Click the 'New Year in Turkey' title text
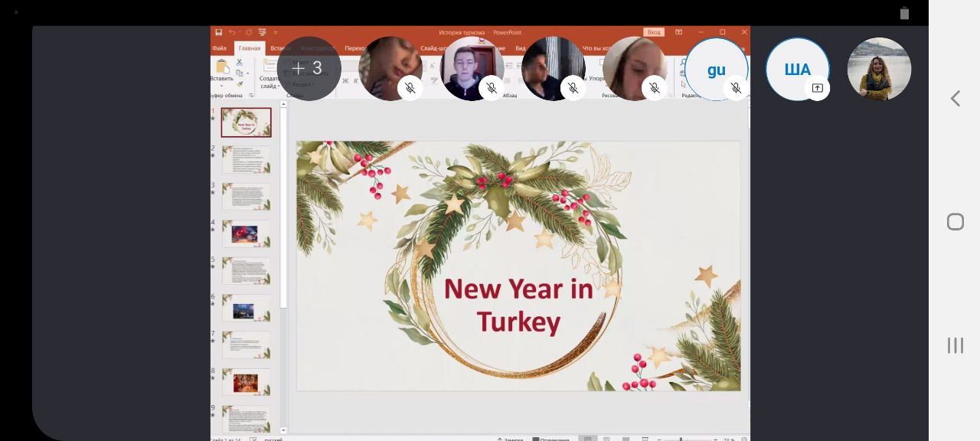 click(x=518, y=305)
